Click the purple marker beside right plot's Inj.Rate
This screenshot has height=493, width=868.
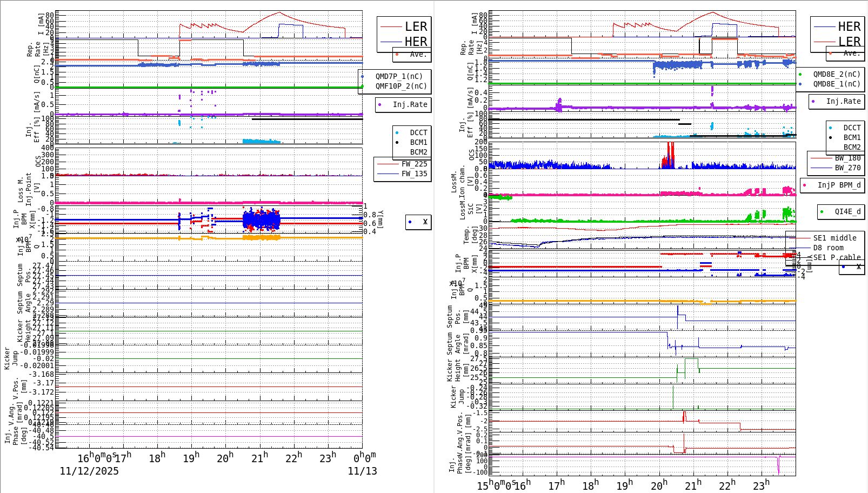[x=813, y=101]
